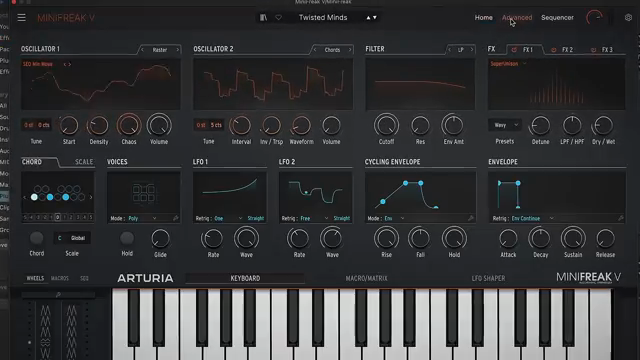Select next preset with down arrow
The image size is (640, 360).
(x=375, y=18)
